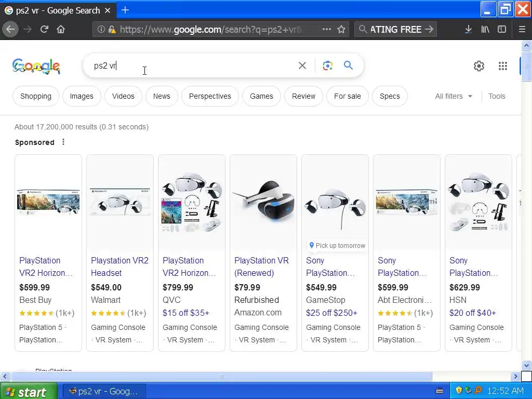This screenshot has height=399, width=532.
Task: Click the security shield tray icon
Action: (x=459, y=391)
